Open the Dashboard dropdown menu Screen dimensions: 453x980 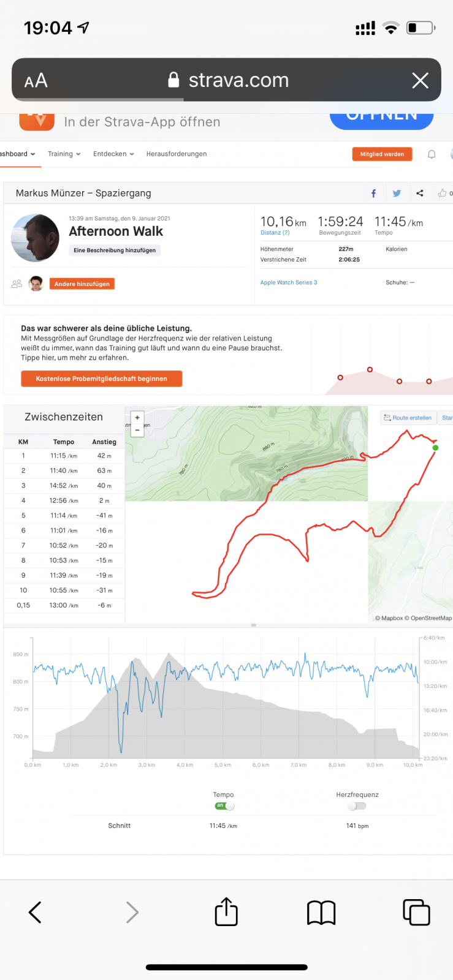click(x=17, y=154)
